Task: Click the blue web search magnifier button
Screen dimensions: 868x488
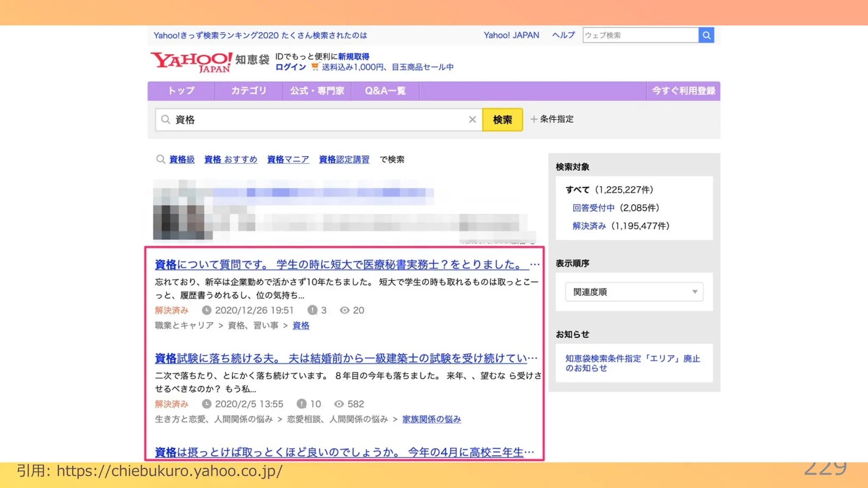Action: click(x=706, y=35)
